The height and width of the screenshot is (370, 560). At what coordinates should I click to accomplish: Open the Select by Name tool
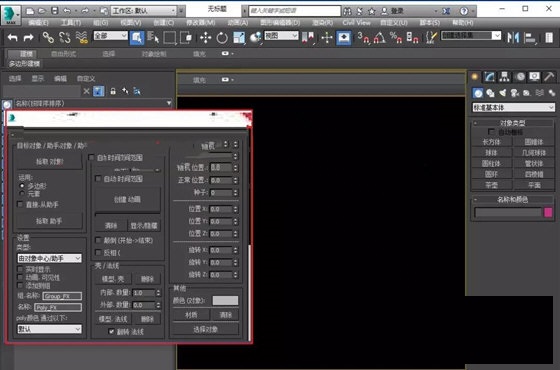tap(153, 37)
